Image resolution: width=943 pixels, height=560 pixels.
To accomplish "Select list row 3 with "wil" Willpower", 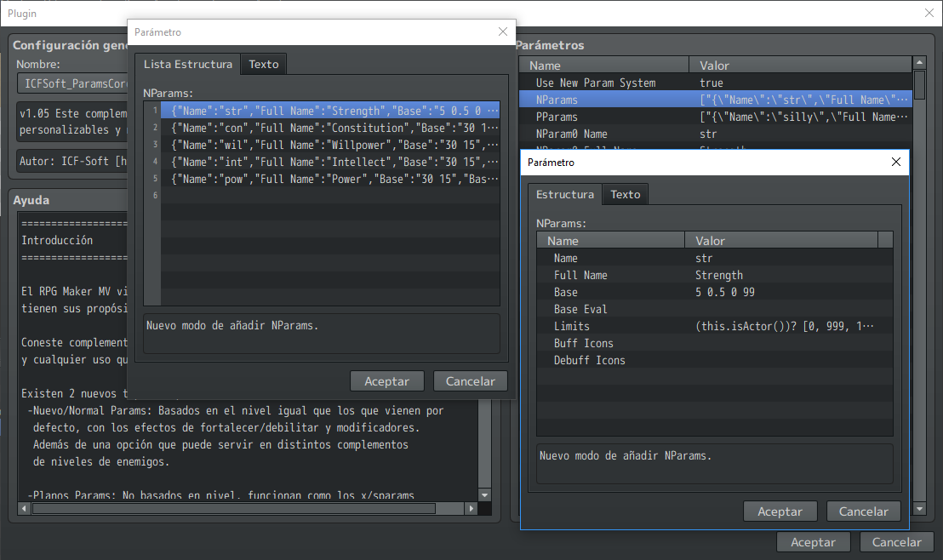I will 329,145.
